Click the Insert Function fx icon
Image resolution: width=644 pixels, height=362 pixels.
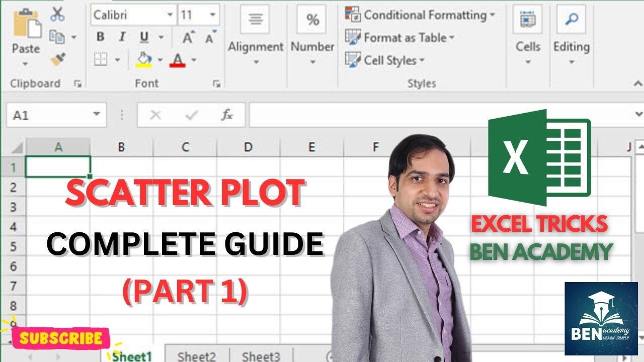(x=227, y=115)
